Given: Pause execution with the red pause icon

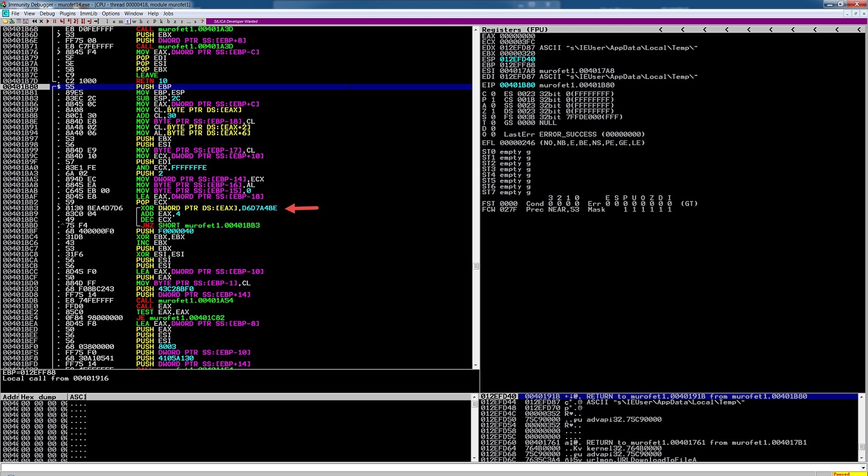Looking at the screenshot, I should point(55,21).
